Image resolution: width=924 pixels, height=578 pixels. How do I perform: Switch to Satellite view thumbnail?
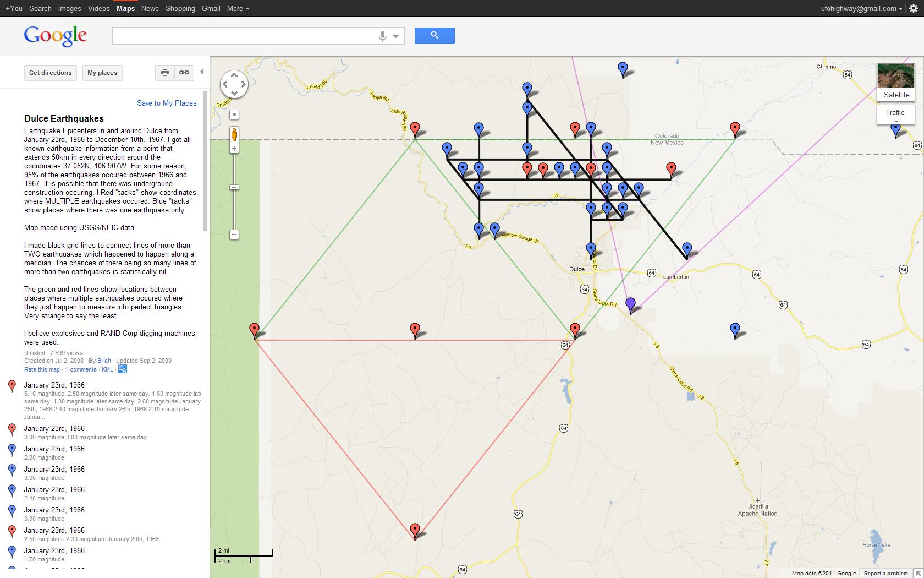[x=896, y=83]
